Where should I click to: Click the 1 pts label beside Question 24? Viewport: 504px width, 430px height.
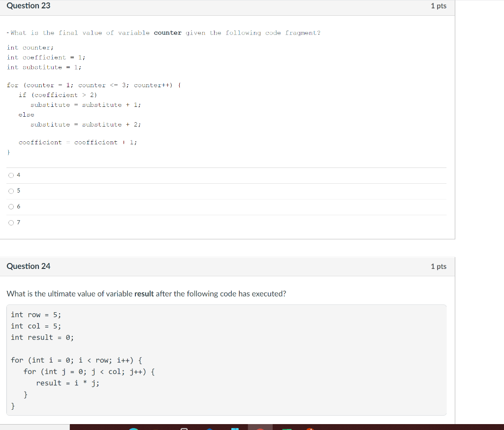pos(438,266)
